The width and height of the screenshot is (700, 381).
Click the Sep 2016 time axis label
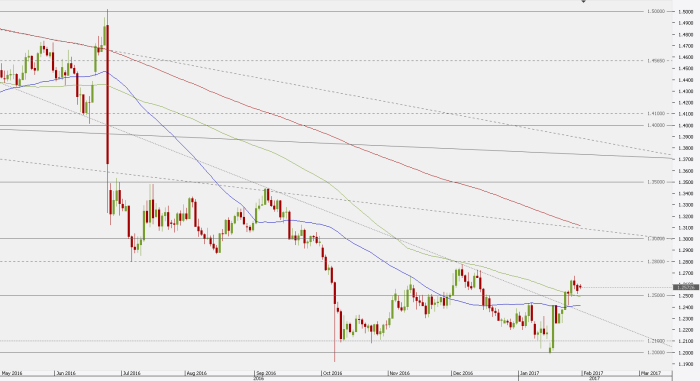(x=266, y=373)
